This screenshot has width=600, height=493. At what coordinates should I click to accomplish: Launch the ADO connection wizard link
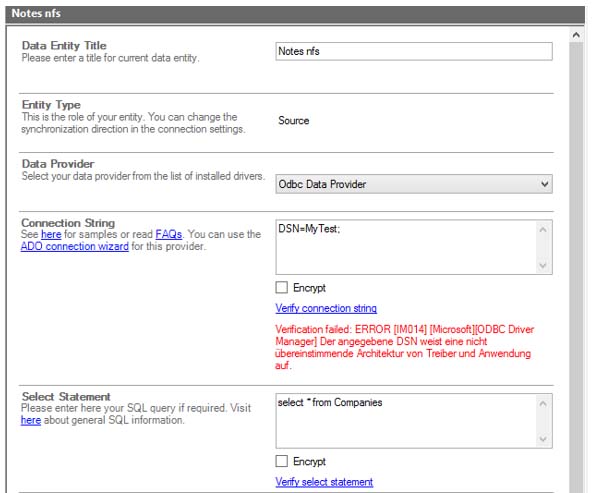(x=75, y=246)
